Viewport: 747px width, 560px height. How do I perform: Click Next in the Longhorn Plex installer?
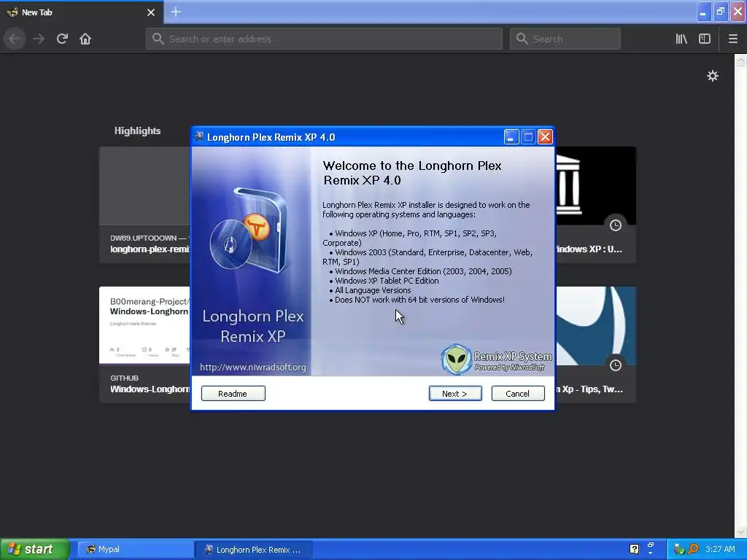click(x=455, y=393)
